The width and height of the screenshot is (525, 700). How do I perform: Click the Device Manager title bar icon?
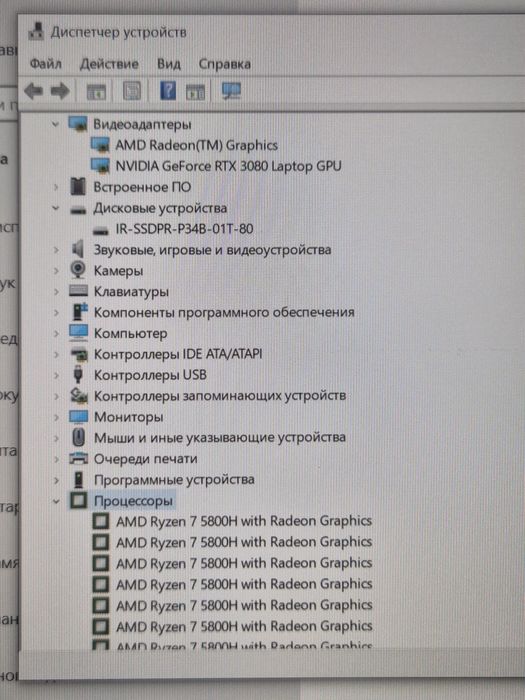[36, 32]
